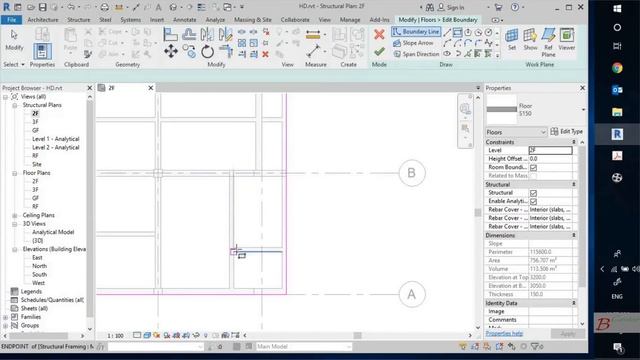
Task: Click the 1 : 100 view scale control
Action: click(115, 336)
